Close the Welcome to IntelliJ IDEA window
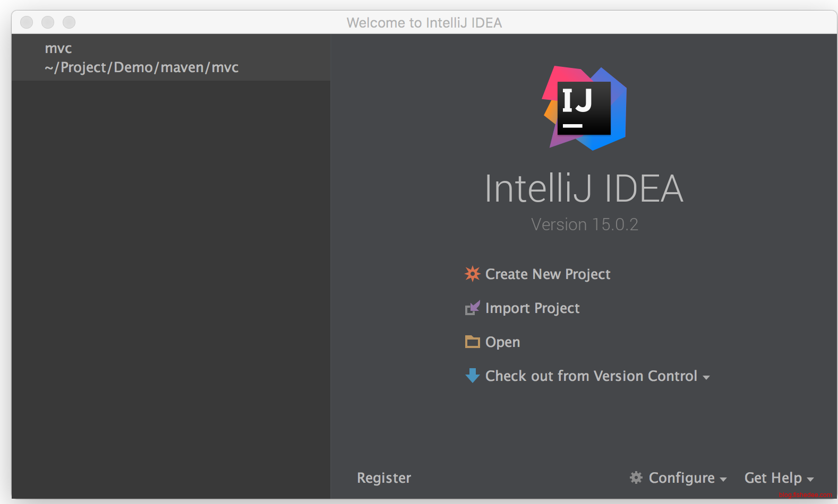Screen dimensions: 838x504 coord(27,22)
